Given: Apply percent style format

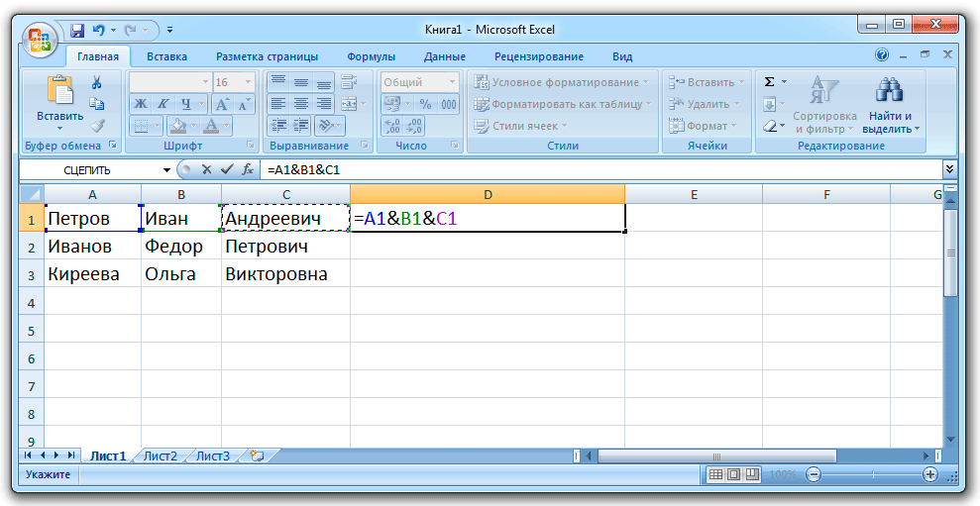Looking at the screenshot, I should coord(426,104).
